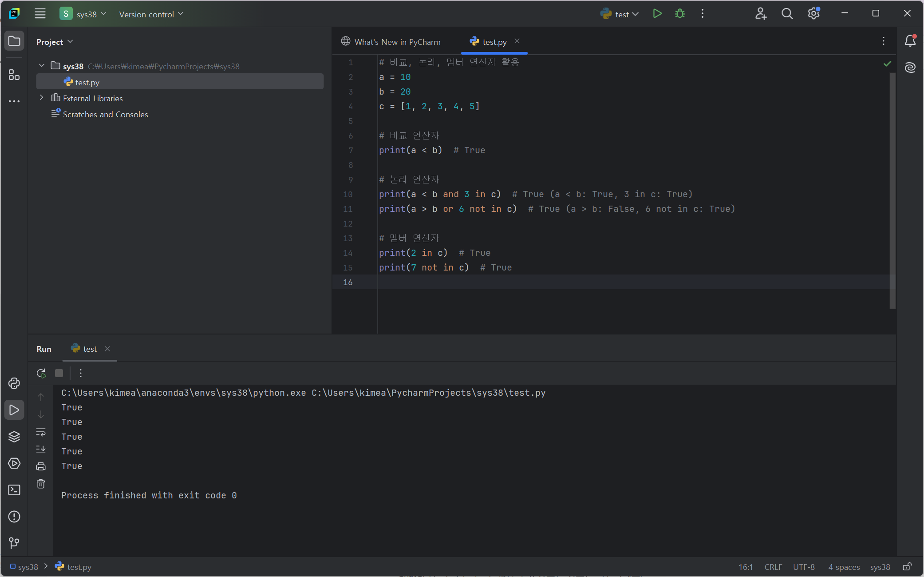
Task: Open the Python Packages tool window
Action: click(x=14, y=437)
